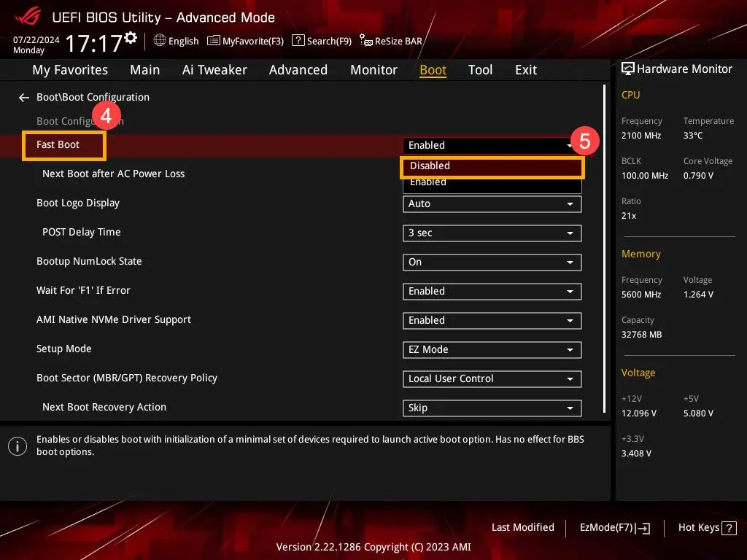Open the time settings gear icon

[131, 38]
